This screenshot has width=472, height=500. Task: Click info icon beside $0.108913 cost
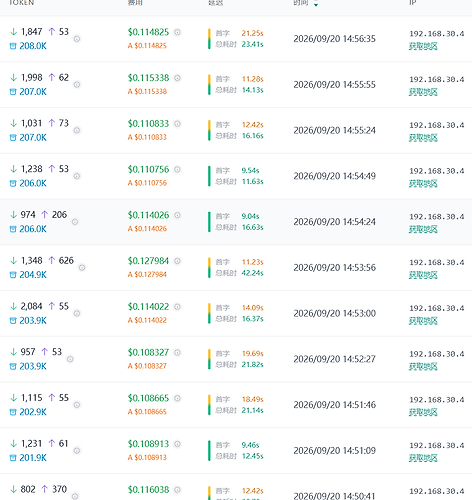pos(177,444)
